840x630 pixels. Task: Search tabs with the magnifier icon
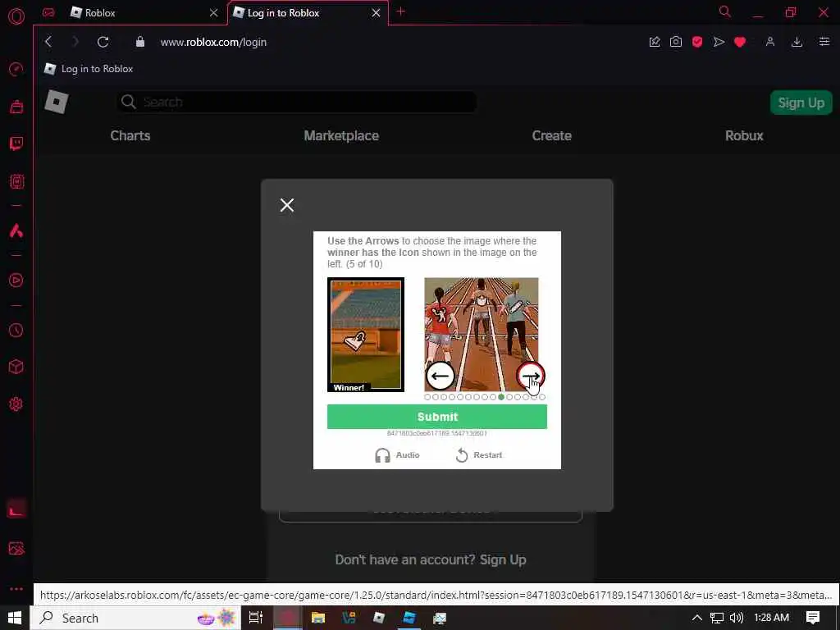(725, 11)
